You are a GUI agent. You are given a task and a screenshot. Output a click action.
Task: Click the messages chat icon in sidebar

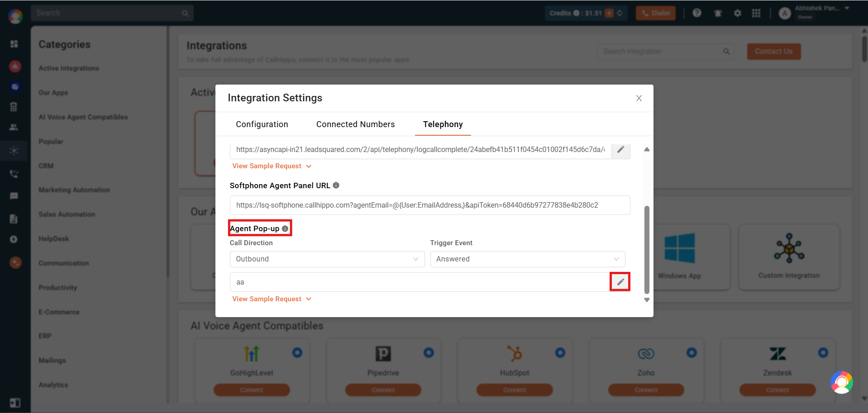pyautogui.click(x=14, y=196)
